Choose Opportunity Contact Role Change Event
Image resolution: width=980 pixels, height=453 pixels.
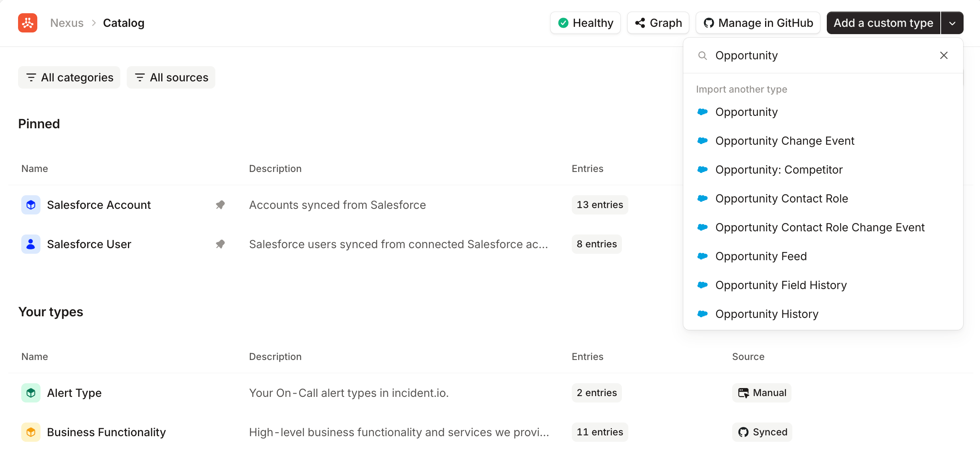[823, 227]
